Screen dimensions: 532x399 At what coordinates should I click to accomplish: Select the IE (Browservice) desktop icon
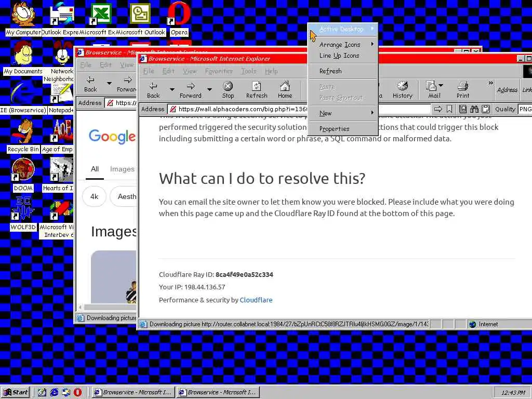coord(23,98)
